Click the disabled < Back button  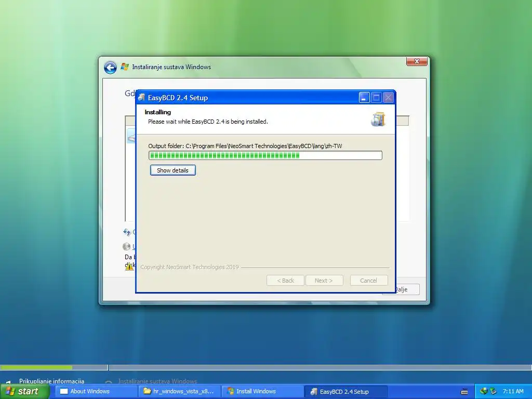[285, 281]
